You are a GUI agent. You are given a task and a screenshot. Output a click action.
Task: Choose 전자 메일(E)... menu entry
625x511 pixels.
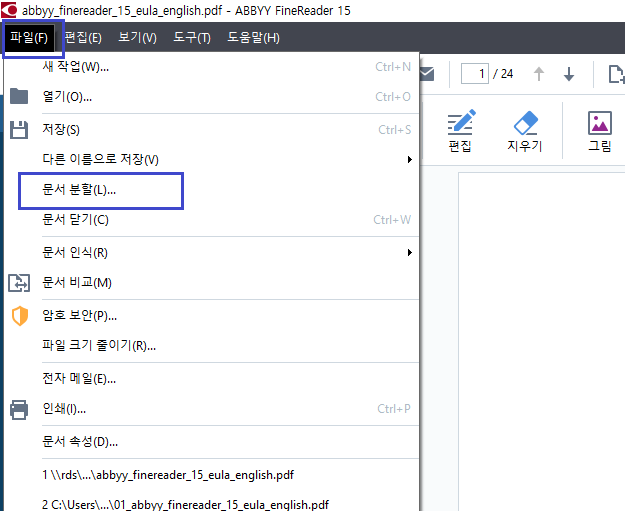point(211,378)
